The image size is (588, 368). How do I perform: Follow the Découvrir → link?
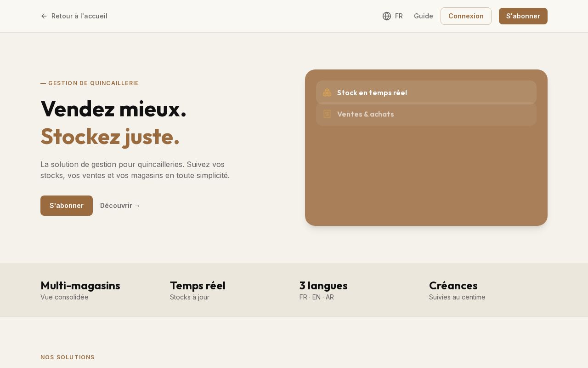click(x=120, y=206)
